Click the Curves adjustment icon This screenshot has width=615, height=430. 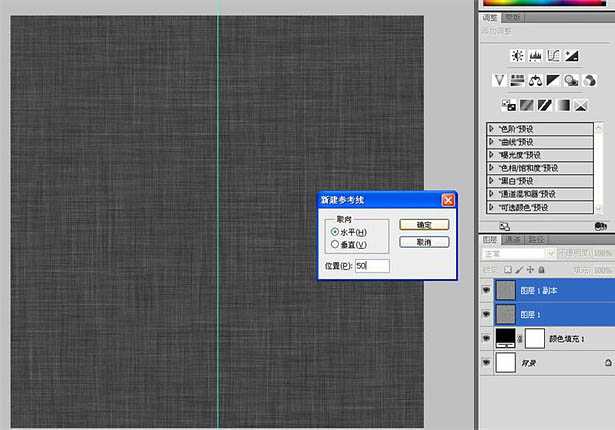click(x=552, y=56)
